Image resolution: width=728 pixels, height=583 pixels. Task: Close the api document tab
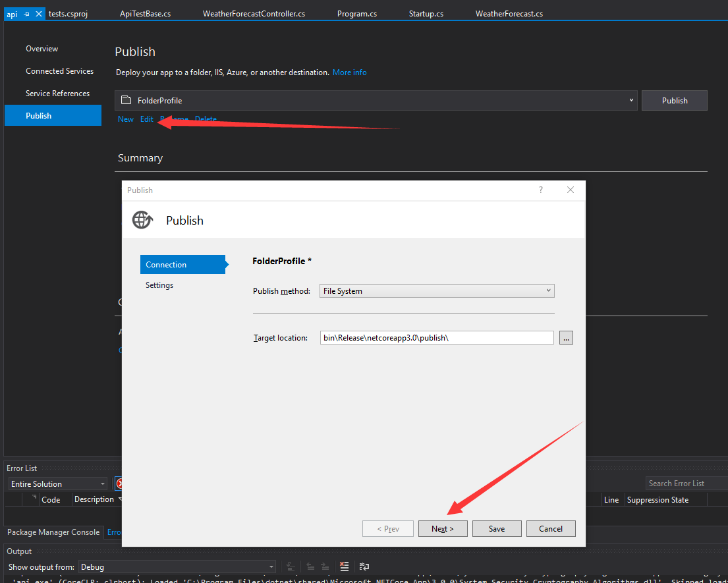[x=38, y=14]
